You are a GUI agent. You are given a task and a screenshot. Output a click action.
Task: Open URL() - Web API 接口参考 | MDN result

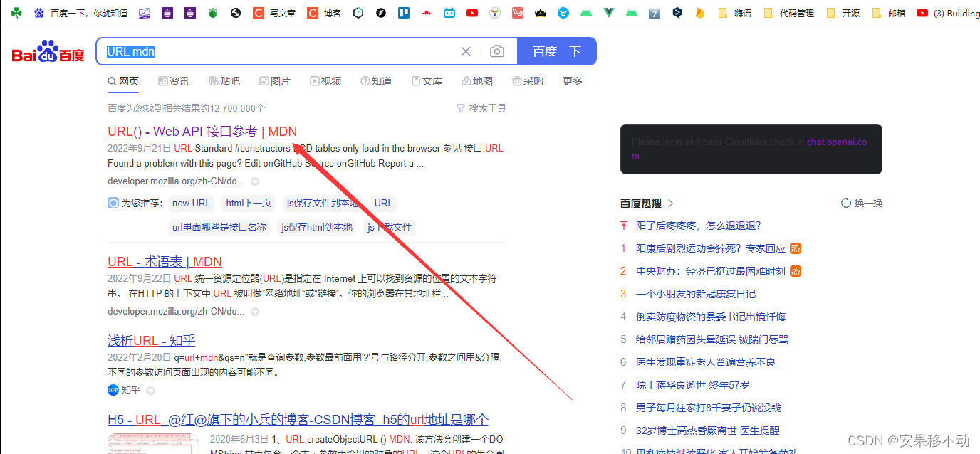[202, 131]
